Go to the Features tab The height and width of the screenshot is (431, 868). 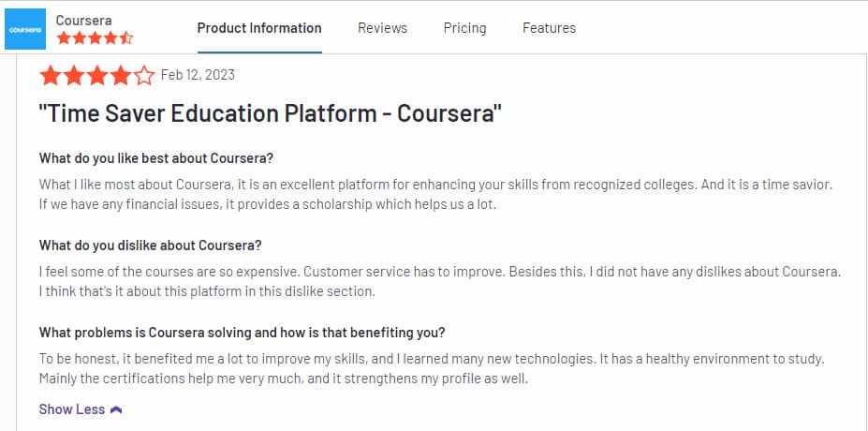pos(549,28)
